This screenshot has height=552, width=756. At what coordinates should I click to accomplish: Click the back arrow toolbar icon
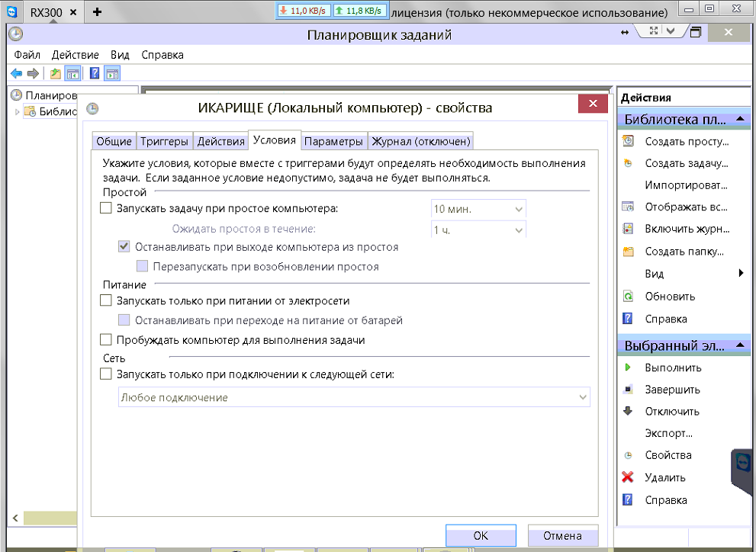pyautogui.click(x=16, y=74)
